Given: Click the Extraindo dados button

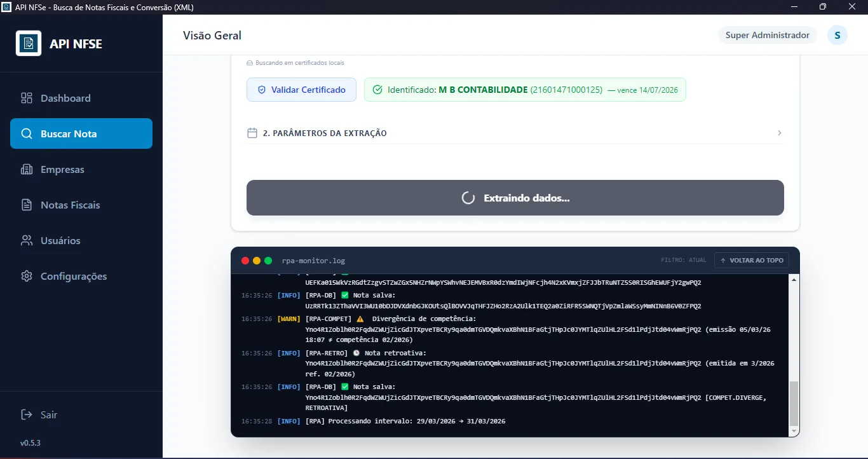Looking at the screenshot, I should click(515, 198).
